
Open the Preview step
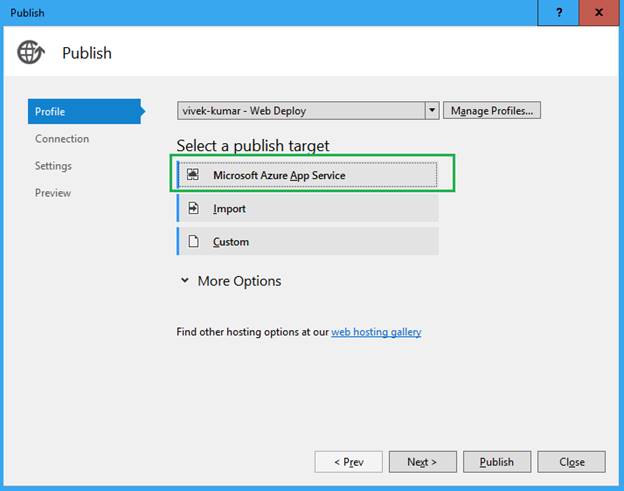[x=53, y=193]
